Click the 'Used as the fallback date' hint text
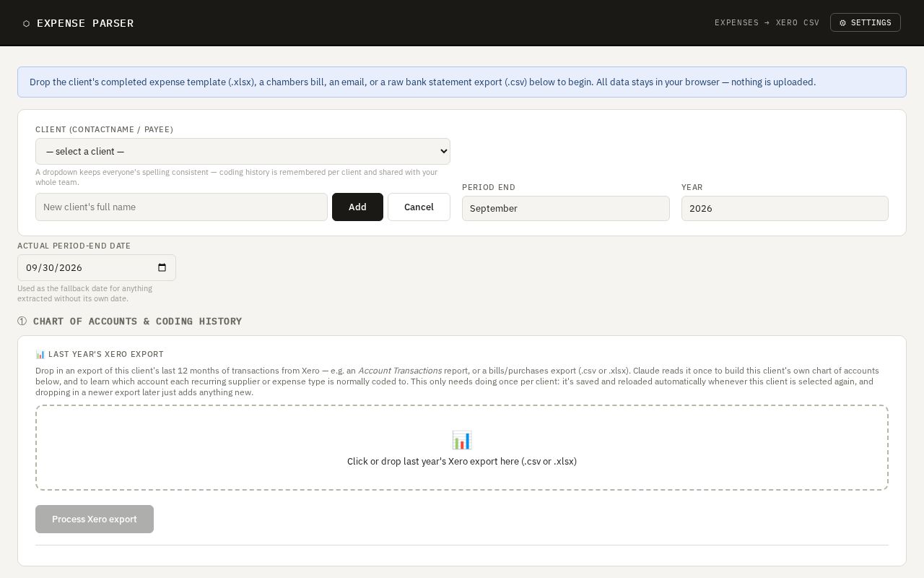 85,293
